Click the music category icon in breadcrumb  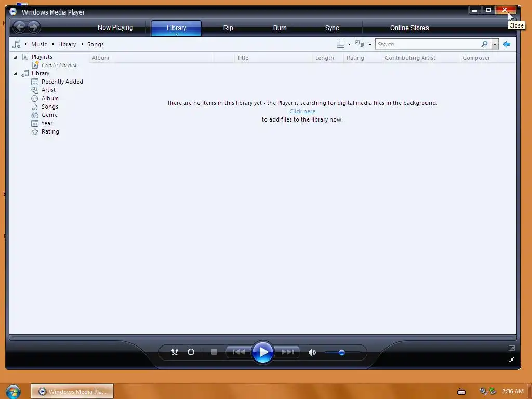[16, 44]
